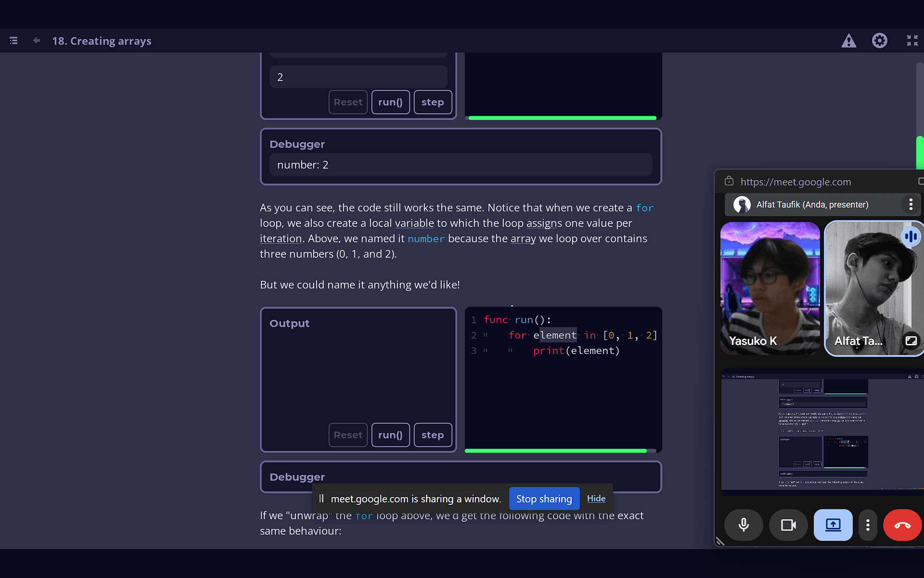Open the menu next to Alfat Taufik presenter
The height and width of the screenshot is (578, 924).
(910, 204)
